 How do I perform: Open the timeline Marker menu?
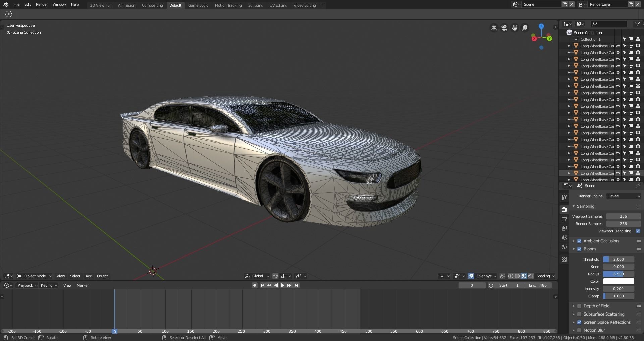point(83,285)
